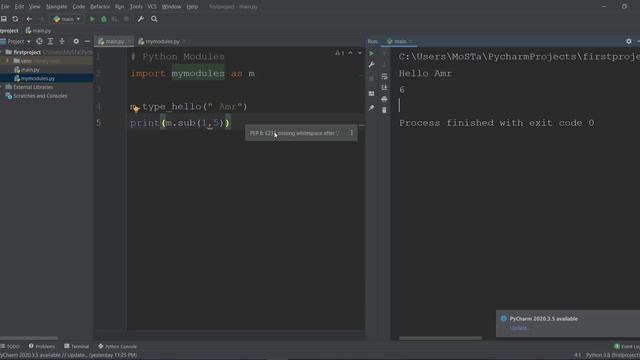Click the intention lightbulb icon on line 4
Image resolution: width=640 pixels, height=360 pixels.
136,109
